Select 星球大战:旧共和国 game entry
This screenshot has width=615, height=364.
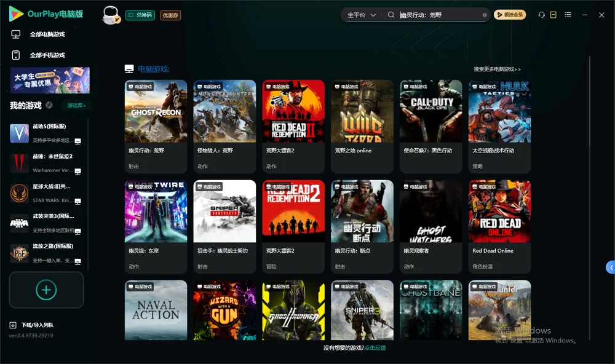pos(47,193)
